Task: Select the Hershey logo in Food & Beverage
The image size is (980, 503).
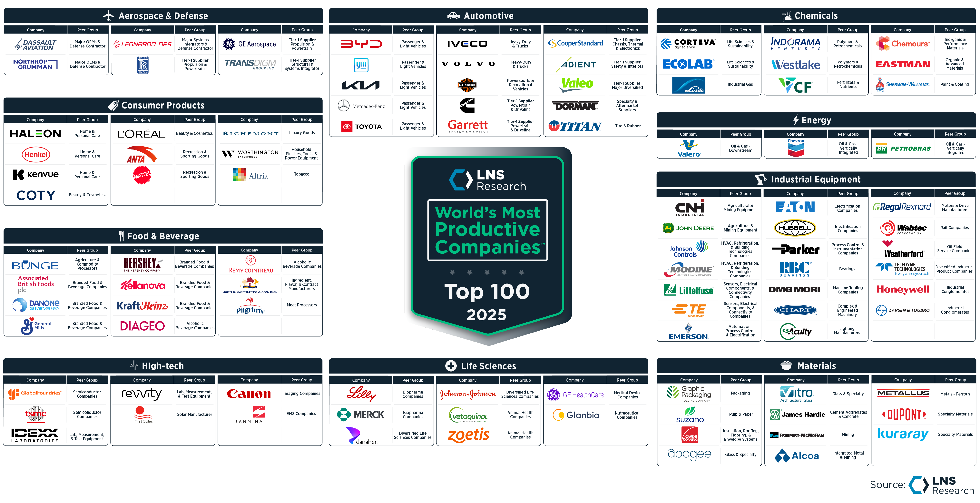Action: coord(142,264)
